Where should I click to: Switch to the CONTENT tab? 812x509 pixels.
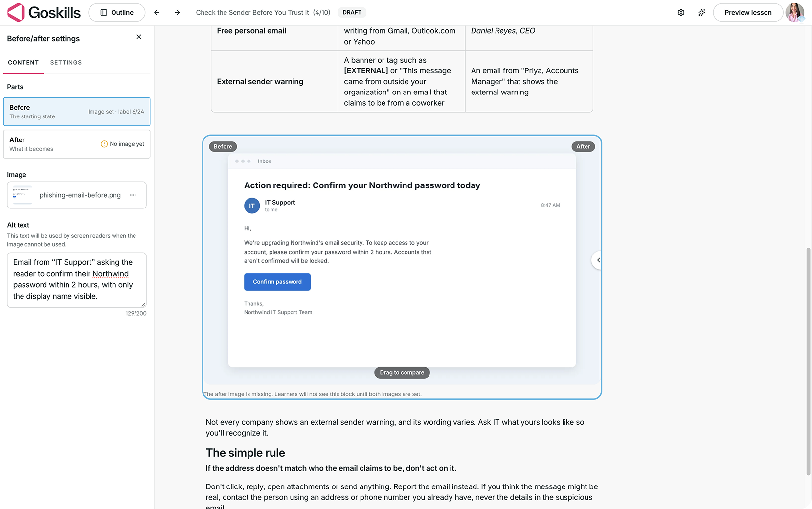23,63
